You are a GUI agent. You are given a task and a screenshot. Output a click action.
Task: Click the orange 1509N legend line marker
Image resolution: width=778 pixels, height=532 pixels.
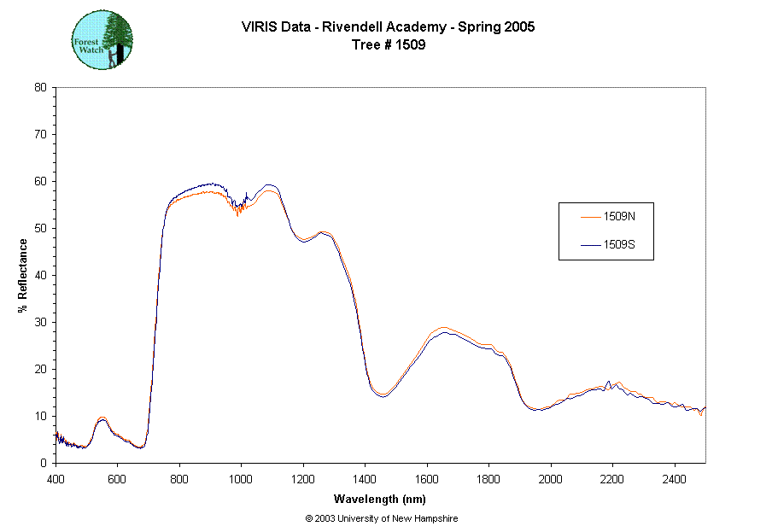tap(590, 218)
